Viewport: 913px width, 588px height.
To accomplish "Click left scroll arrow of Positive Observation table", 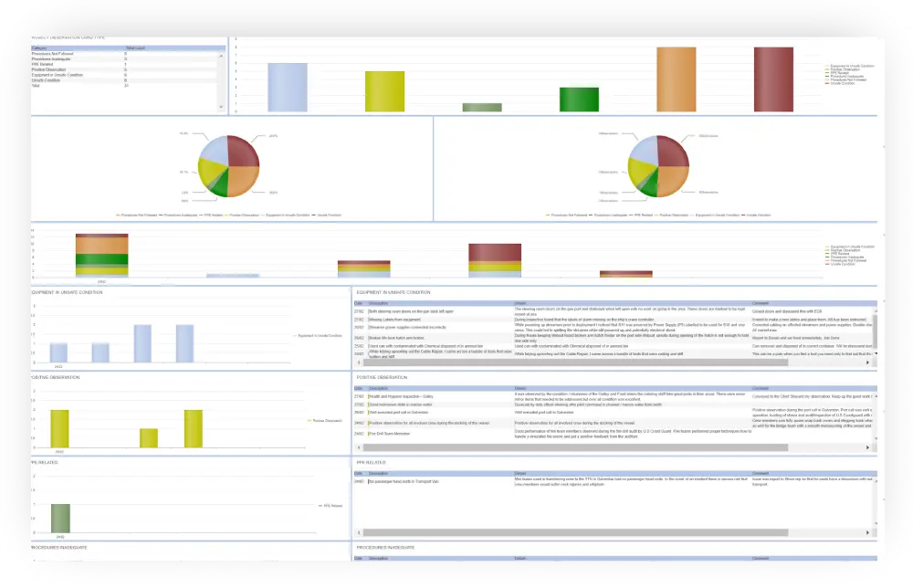I will click(359, 447).
